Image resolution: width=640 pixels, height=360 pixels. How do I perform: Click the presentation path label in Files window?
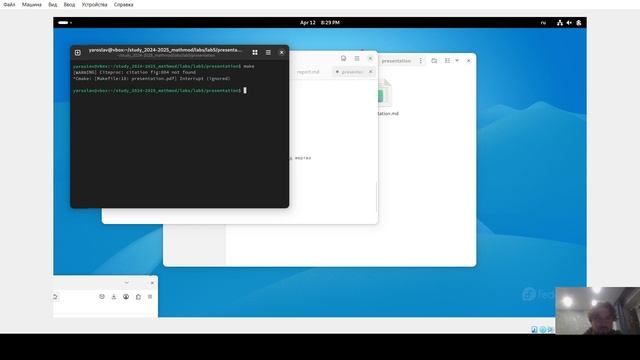396,61
